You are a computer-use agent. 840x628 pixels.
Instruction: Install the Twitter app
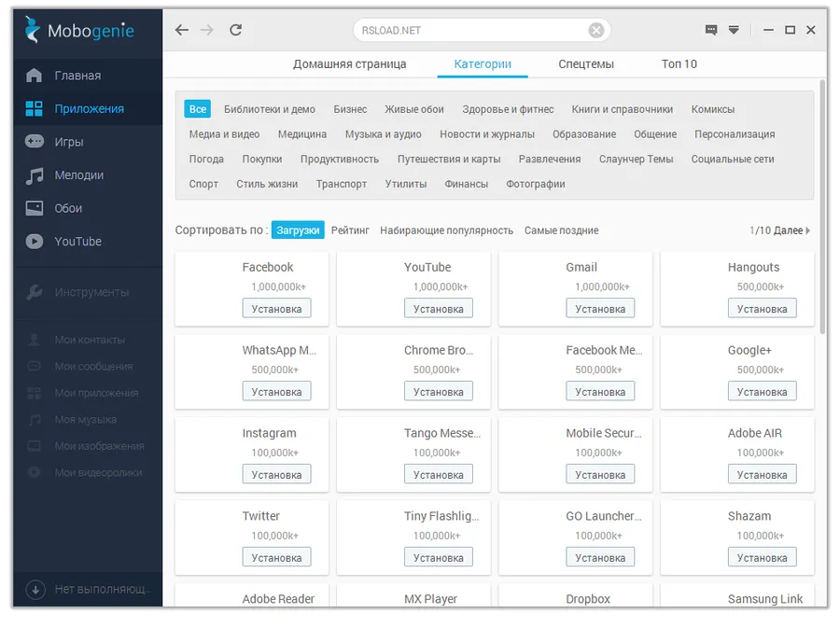point(276,557)
